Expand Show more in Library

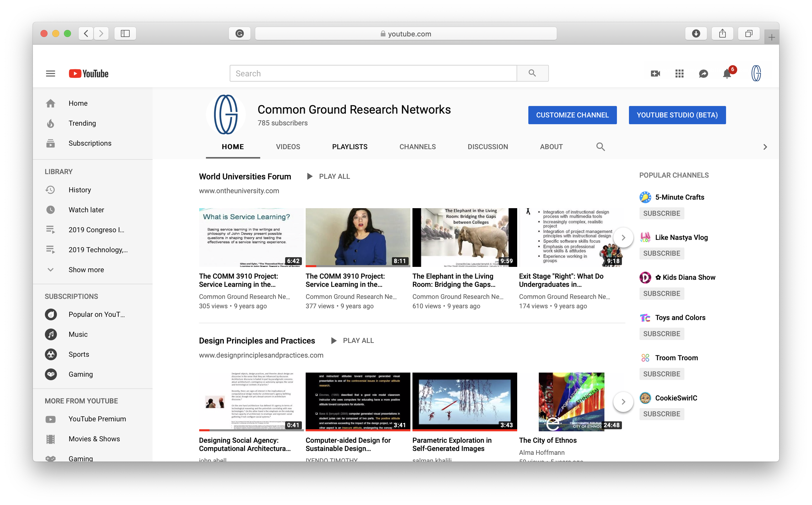tap(93, 270)
